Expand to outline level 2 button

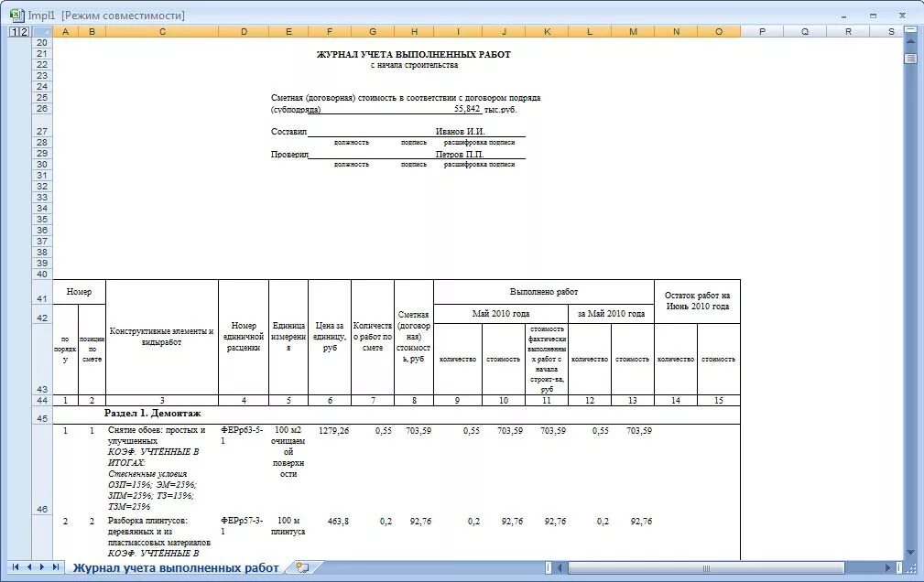[x=24, y=32]
